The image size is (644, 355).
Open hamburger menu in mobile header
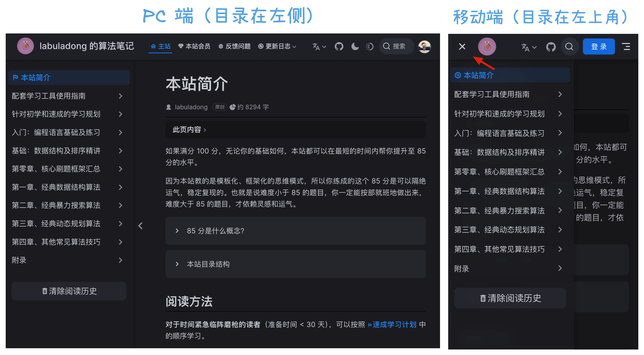(x=626, y=47)
